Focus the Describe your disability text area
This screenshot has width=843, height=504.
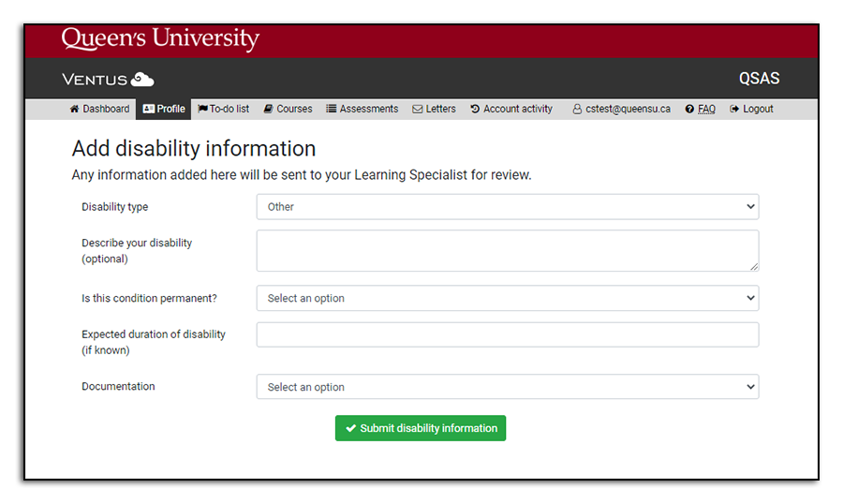pyautogui.click(x=508, y=251)
